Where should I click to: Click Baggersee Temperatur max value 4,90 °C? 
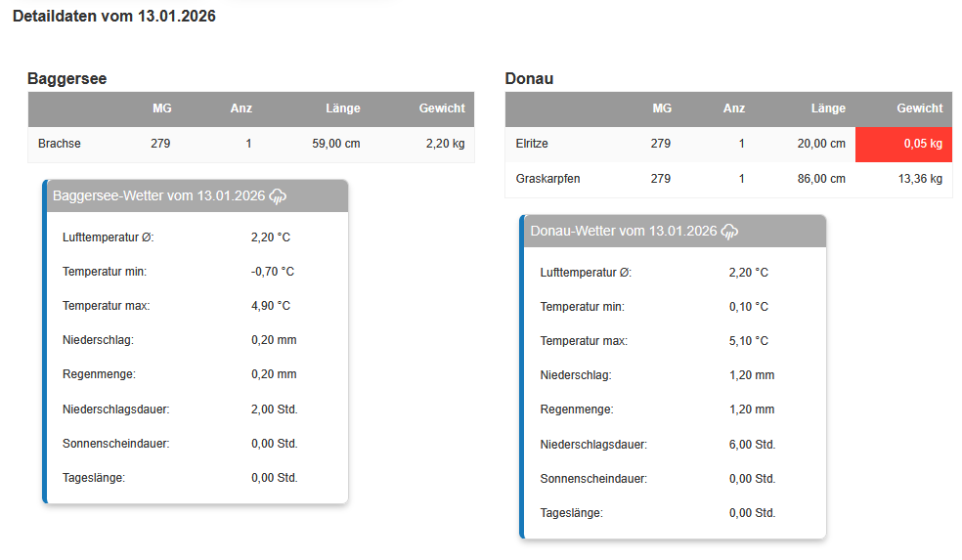(271, 306)
